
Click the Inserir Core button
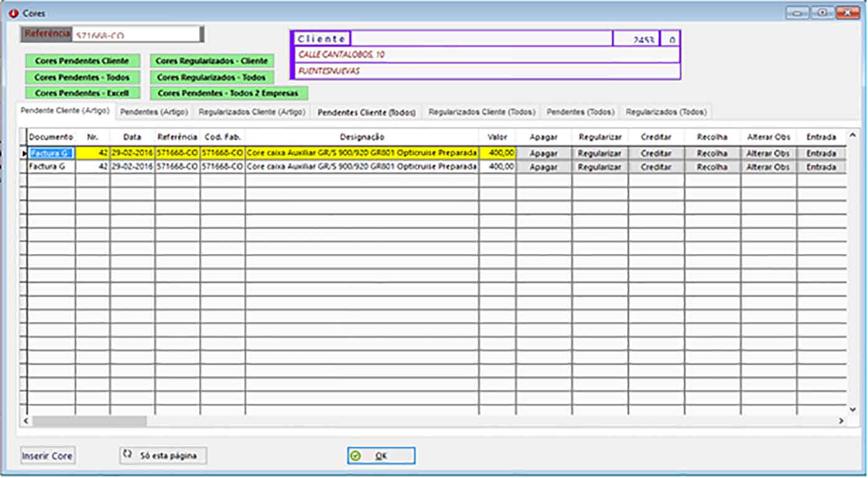click(47, 456)
